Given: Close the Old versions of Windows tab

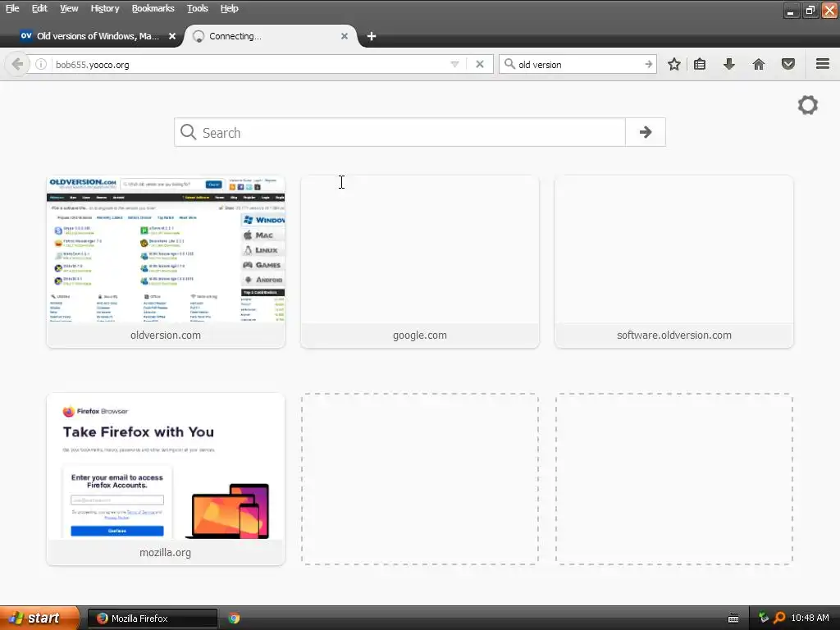Looking at the screenshot, I should 172,36.
